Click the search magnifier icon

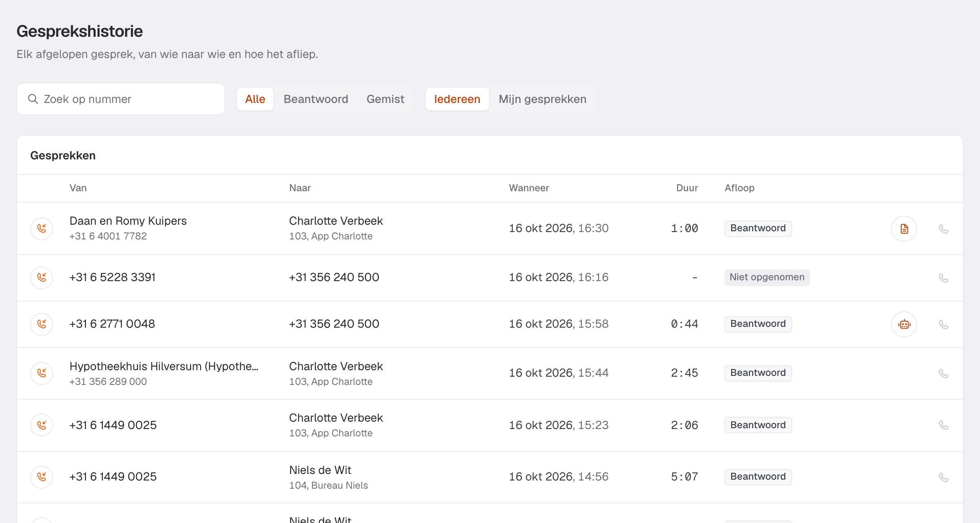[33, 99]
